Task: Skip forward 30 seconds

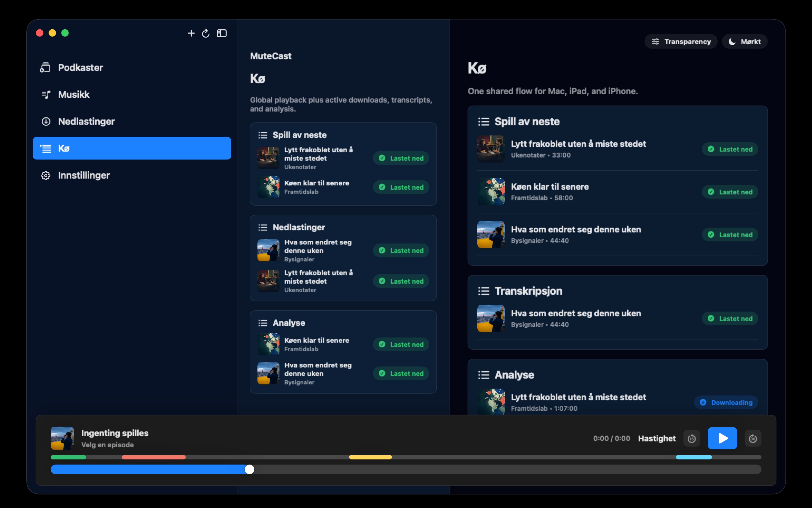Action: [x=753, y=439]
